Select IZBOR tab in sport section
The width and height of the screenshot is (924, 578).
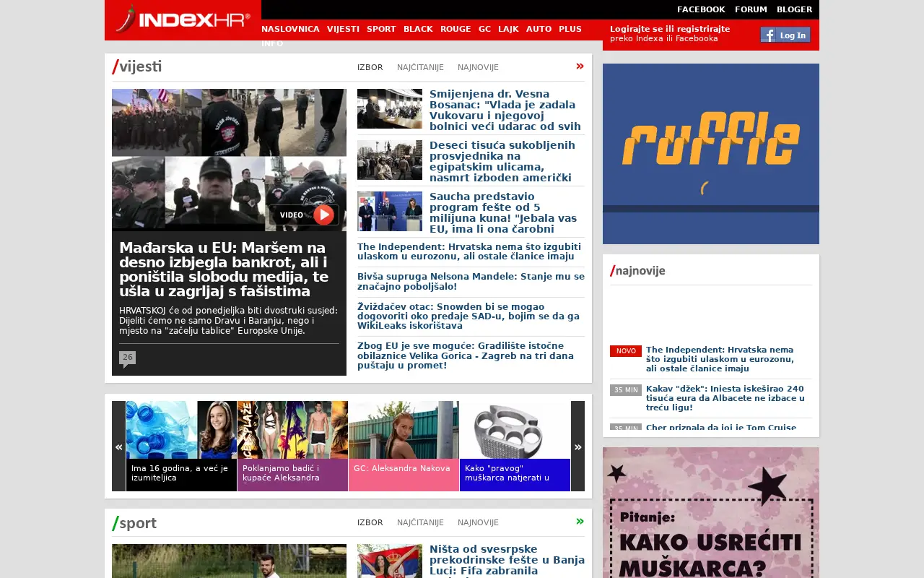(x=370, y=522)
